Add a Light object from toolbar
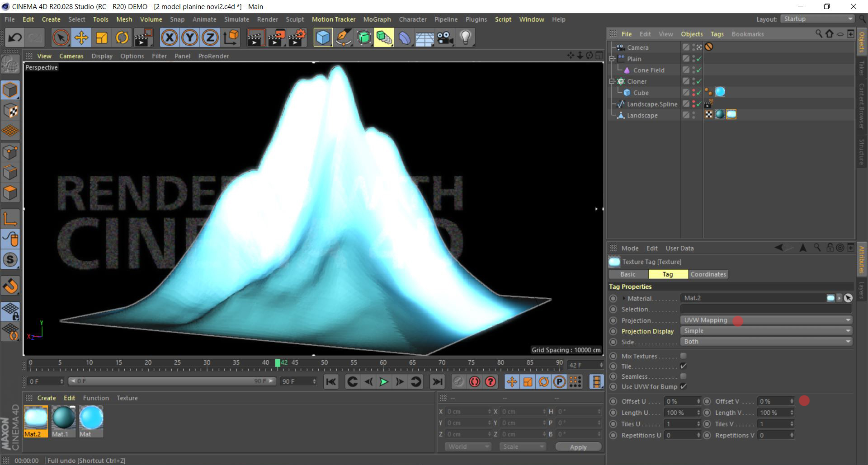Screen dimensions: 868x465 [x=465, y=38]
